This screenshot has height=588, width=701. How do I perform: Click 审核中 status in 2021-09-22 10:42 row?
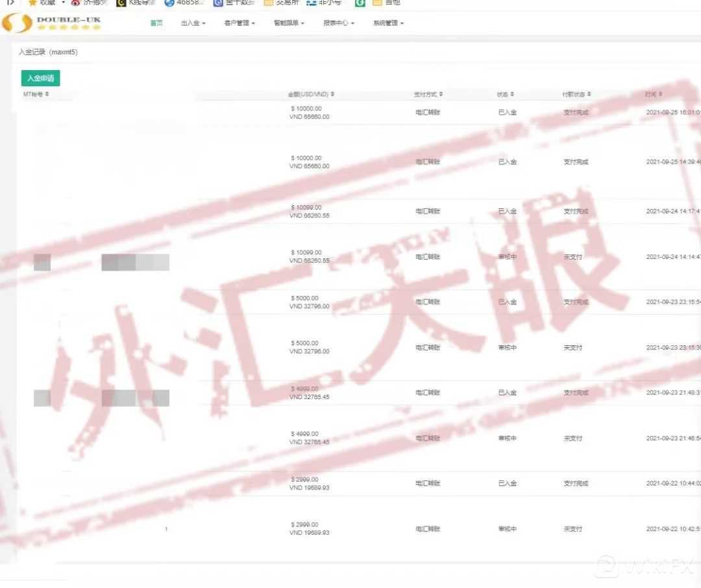click(x=508, y=529)
